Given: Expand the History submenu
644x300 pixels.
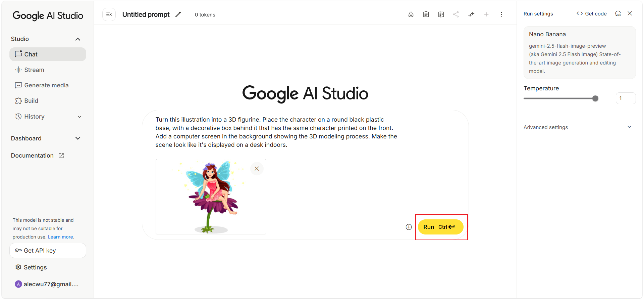Looking at the screenshot, I should click(x=79, y=117).
